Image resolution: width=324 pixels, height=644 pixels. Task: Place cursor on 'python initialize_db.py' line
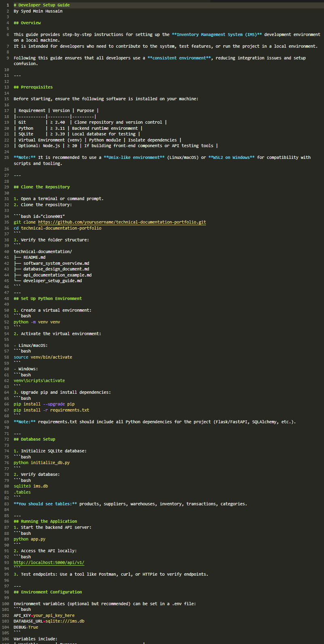(42, 462)
